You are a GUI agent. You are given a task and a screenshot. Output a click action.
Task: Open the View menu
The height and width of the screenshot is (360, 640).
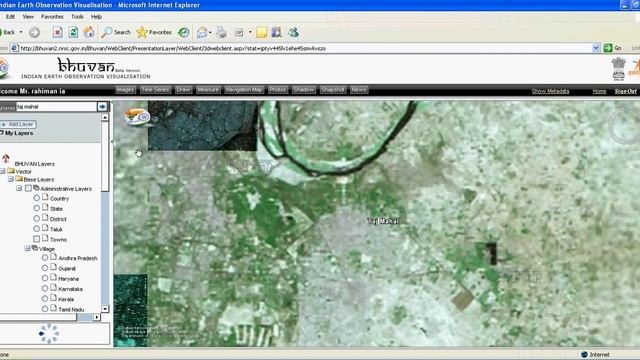28,17
